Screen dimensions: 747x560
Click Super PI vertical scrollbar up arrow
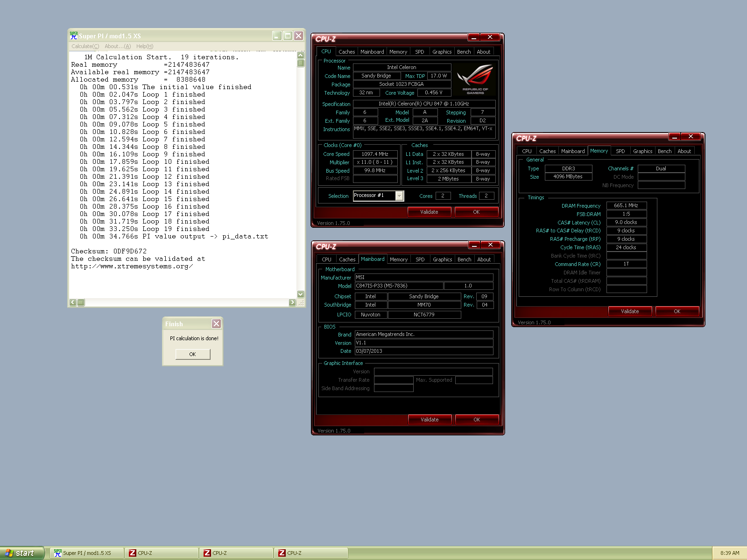[x=301, y=55]
